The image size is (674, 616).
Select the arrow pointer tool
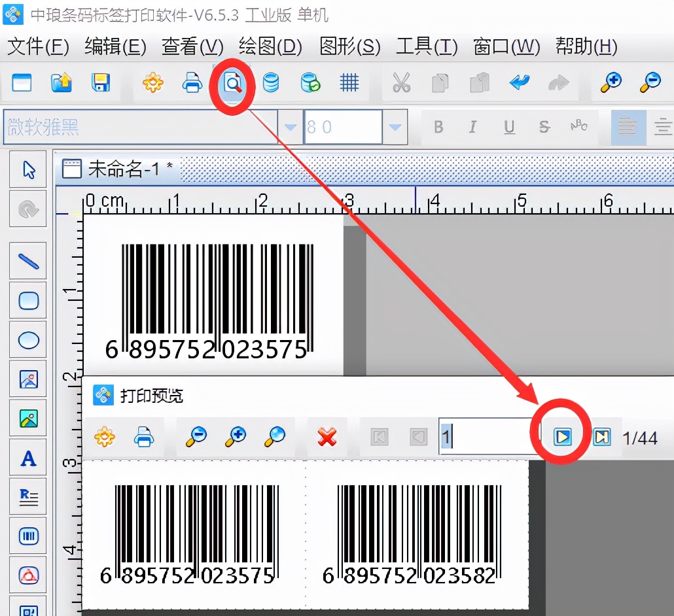click(28, 169)
